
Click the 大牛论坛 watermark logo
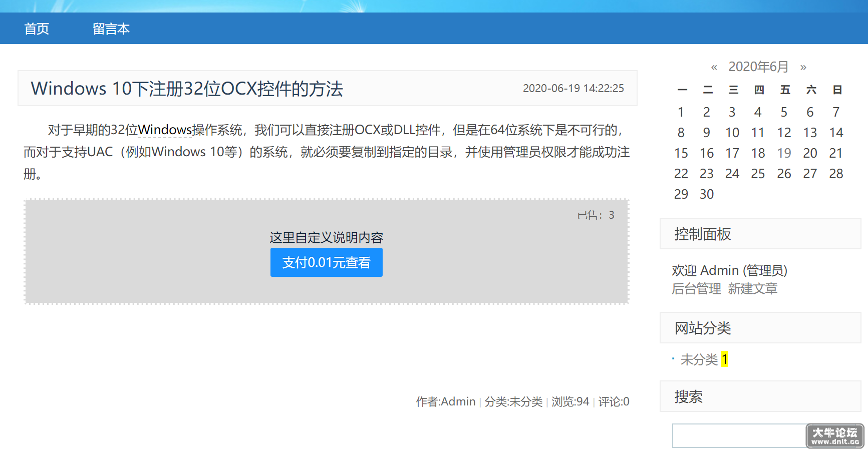point(835,436)
